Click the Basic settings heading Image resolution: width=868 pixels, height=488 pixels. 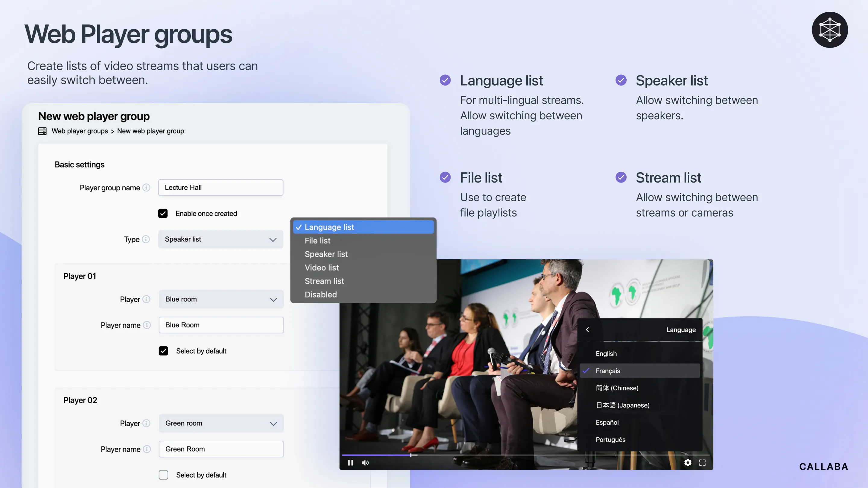tap(80, 165)
